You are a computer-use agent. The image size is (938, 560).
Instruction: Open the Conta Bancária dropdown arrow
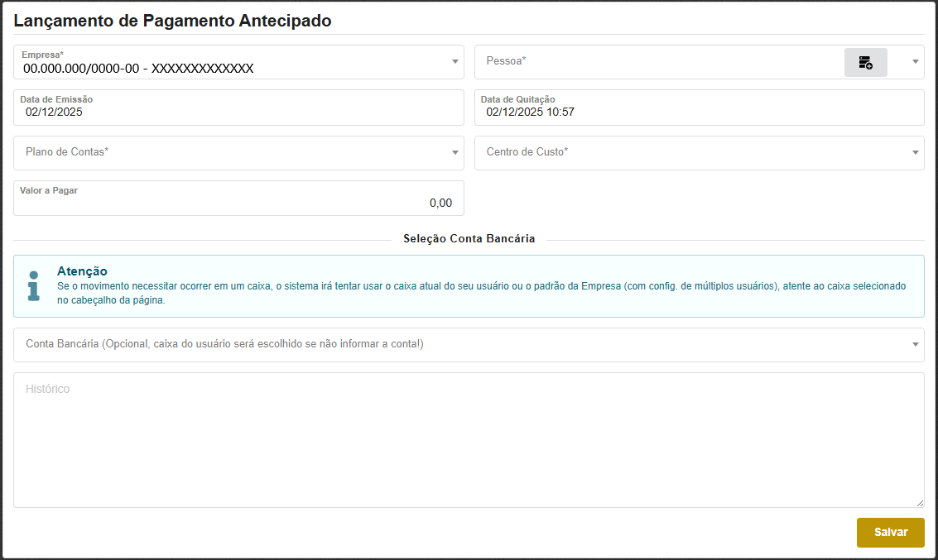point(915,345)
